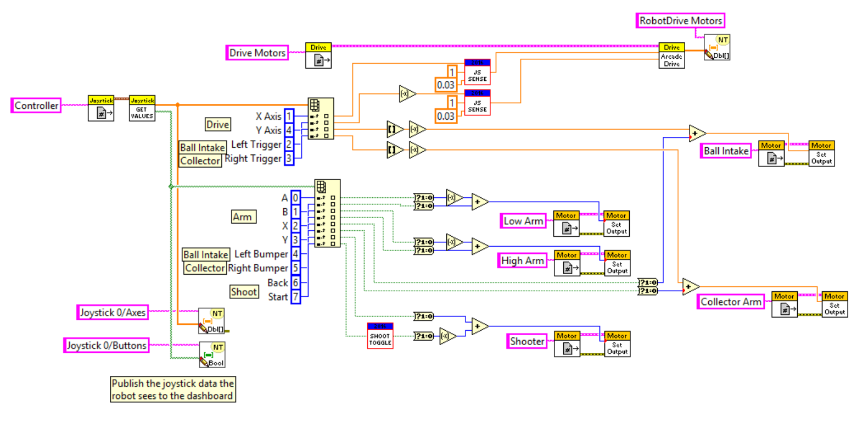Click the Ball Intake name constant by Motor

(x=726, y=151)
